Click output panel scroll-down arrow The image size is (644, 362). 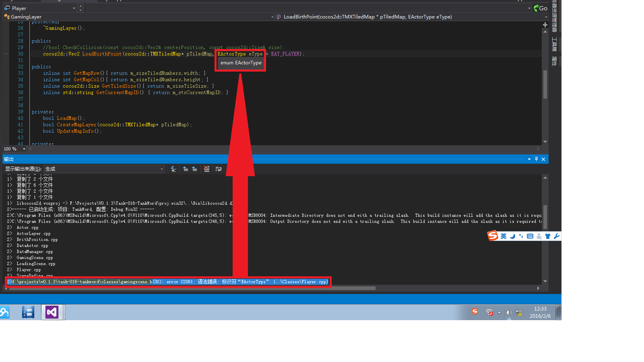click(545, 281)
